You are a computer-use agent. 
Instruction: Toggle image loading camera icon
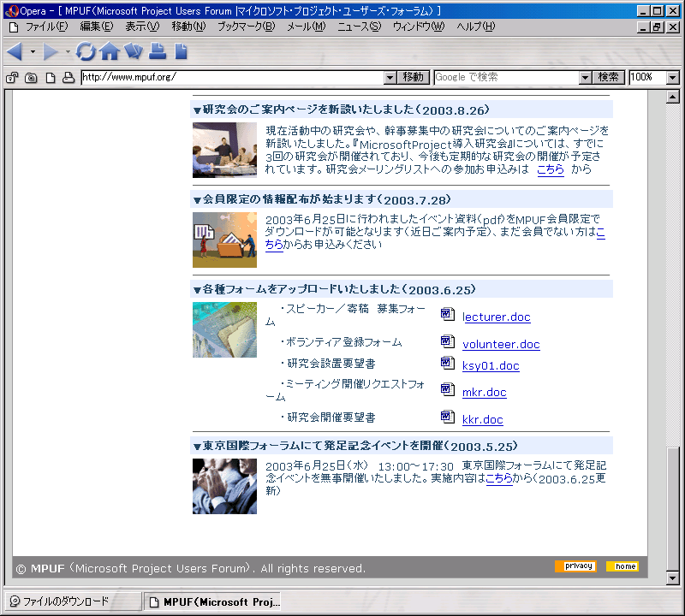31,78
